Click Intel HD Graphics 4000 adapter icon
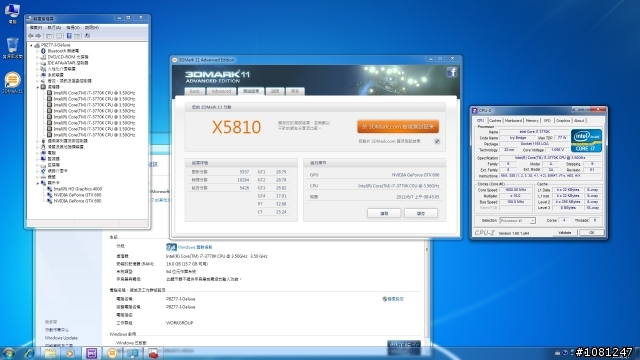Image resolution: width=640 pixels, height=360 pixels. (49, 189)
